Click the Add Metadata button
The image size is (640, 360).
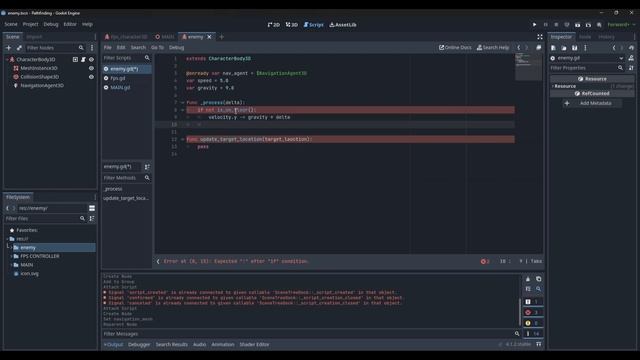pos(592,103)
